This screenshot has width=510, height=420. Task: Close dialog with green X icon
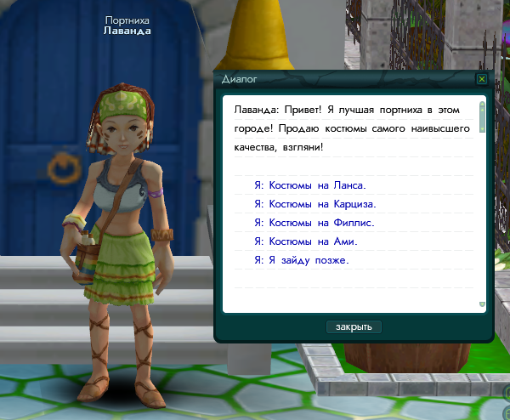point(482,79)
